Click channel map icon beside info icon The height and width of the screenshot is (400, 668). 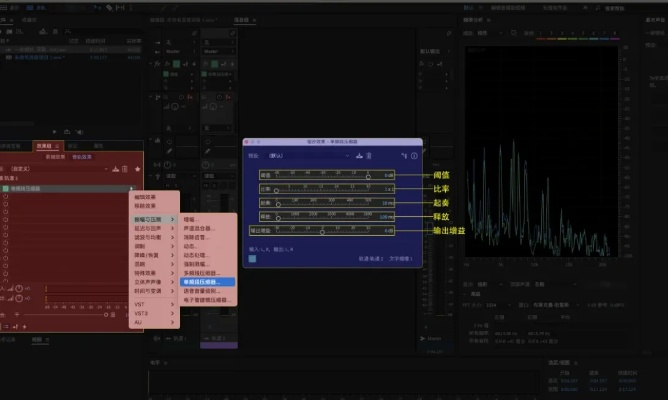pyautogui.click(x=404, y=156)
